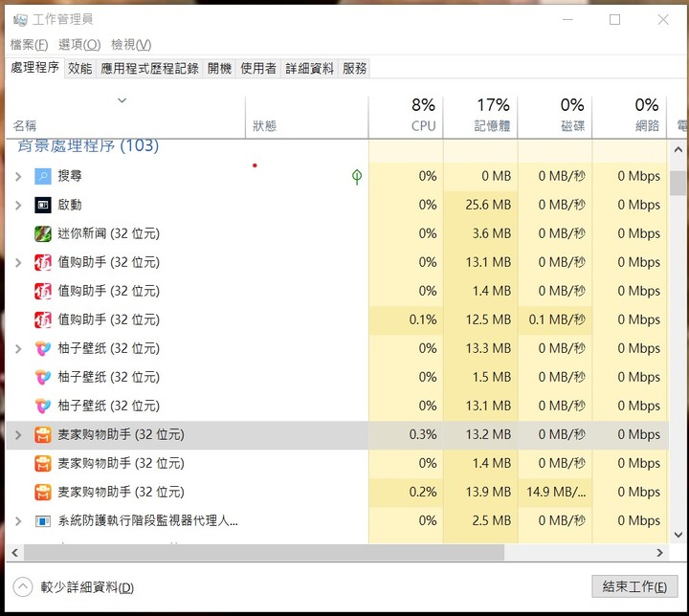Sort by the 0% 磁碟 column header
Screen dimensions: 689x616
pyautogui.click(x=555, y=117)
